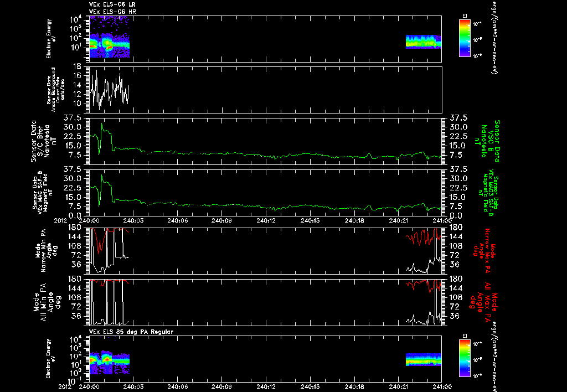Click the color bar beside the ELS-06 spectrogram

coord(465,38)
